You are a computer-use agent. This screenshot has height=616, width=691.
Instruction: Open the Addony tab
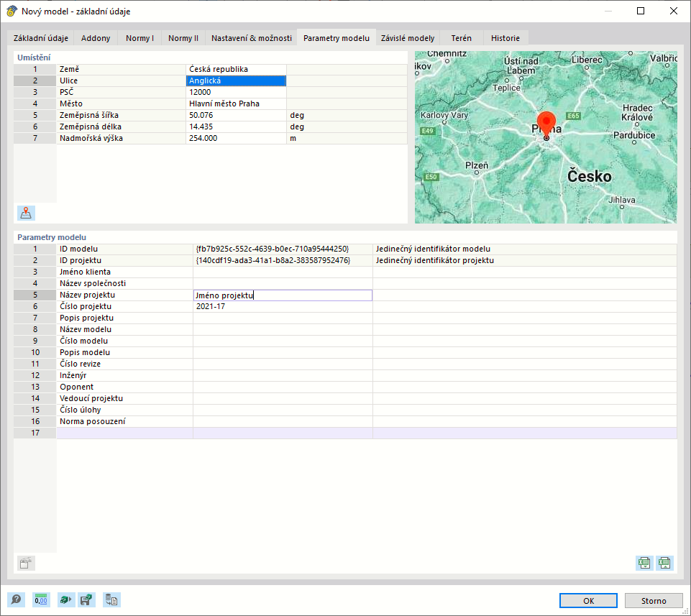[x=96, y=38]
